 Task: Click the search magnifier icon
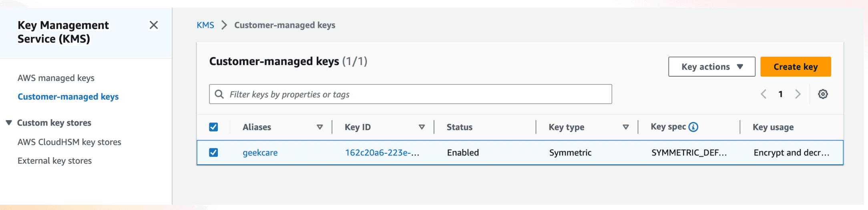(219, 94)
